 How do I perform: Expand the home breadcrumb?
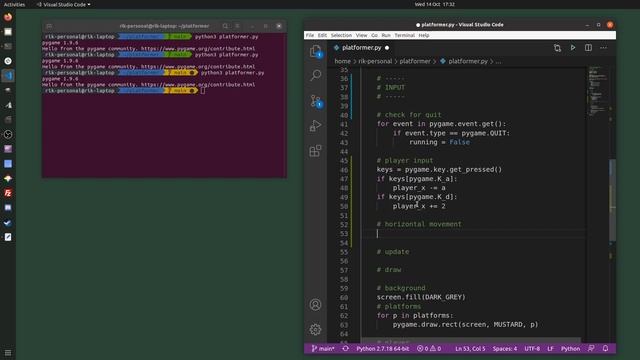342,61
